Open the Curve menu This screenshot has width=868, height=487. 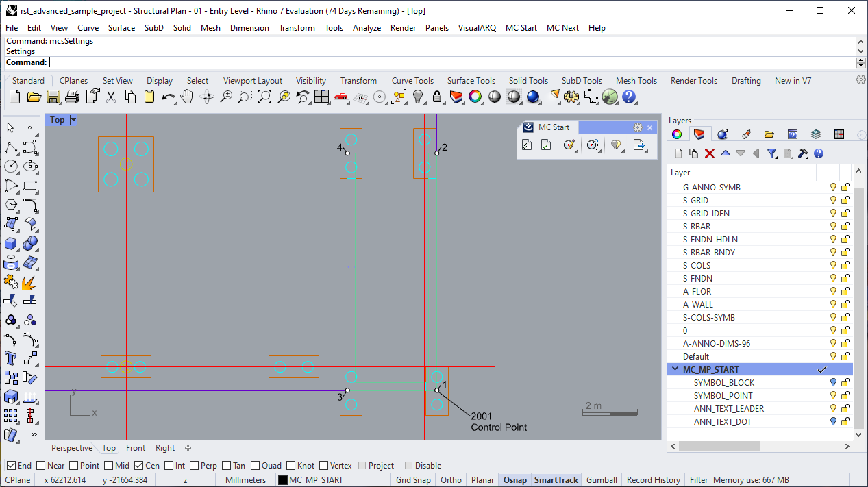pyautogui.click(x=88, y=28)
